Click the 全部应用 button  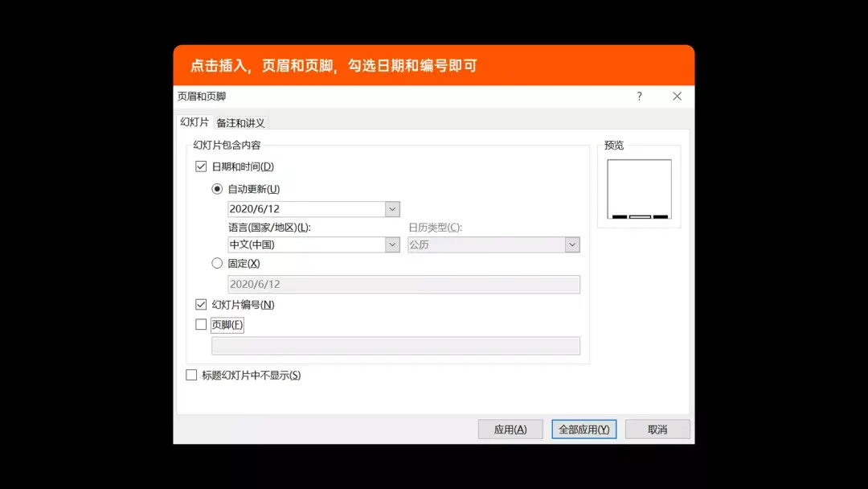pos(584,429)
